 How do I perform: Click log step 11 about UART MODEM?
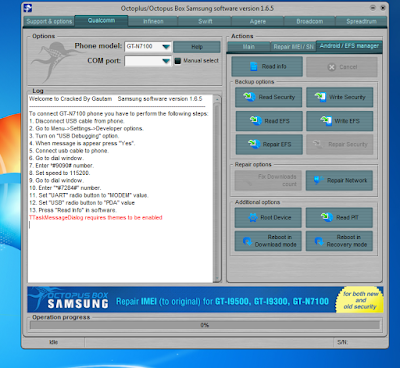(x=89, y=195)
